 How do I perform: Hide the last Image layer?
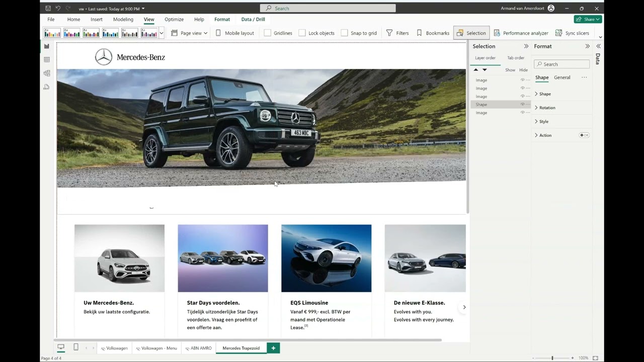522,113
